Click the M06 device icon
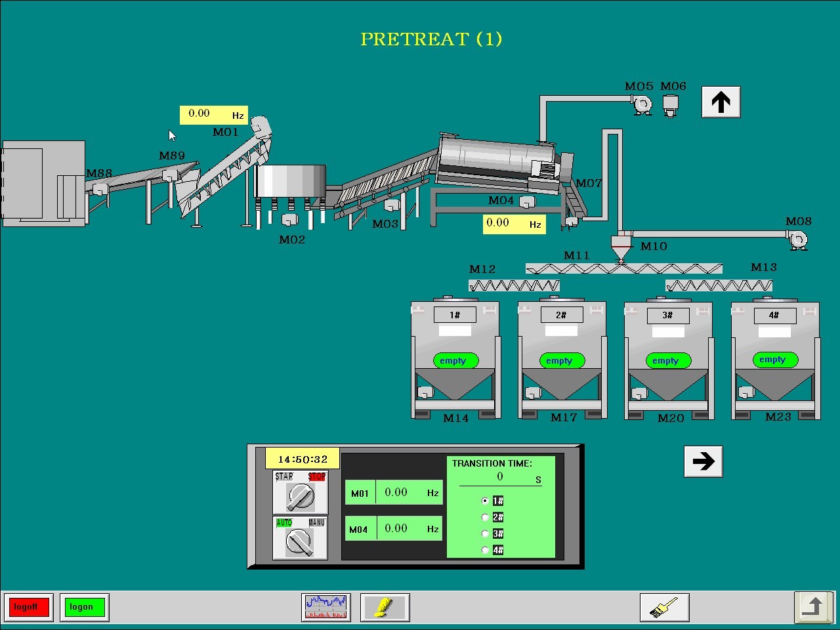Screen dimensions: 840x630 point(670,106)
